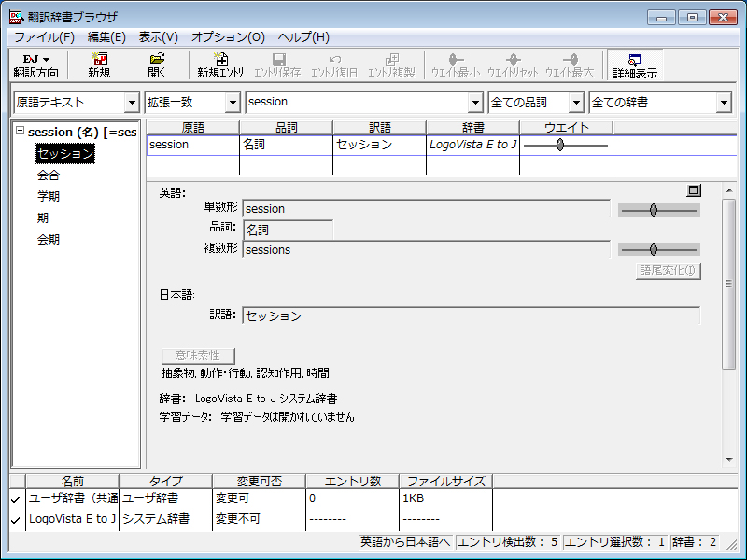Click the 新規 new dictionary toolbar icon
The image size is (747, 560).
point(99,60)
